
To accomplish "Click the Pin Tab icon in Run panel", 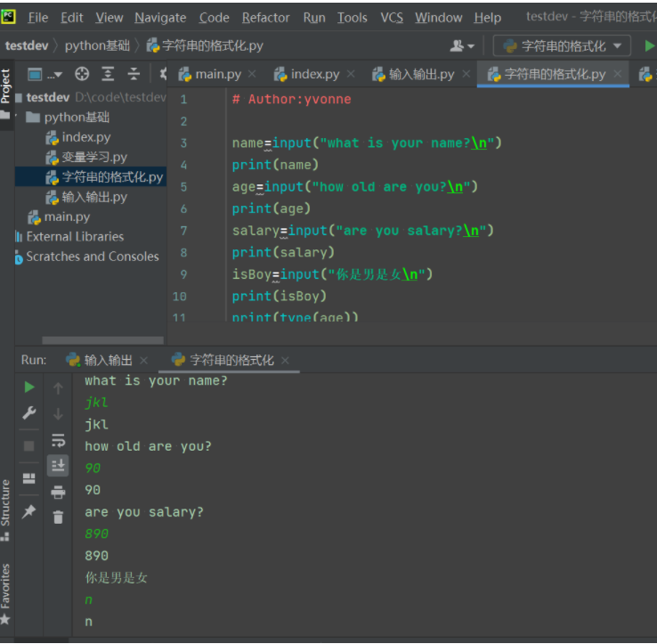I will (x=28, y=511).
